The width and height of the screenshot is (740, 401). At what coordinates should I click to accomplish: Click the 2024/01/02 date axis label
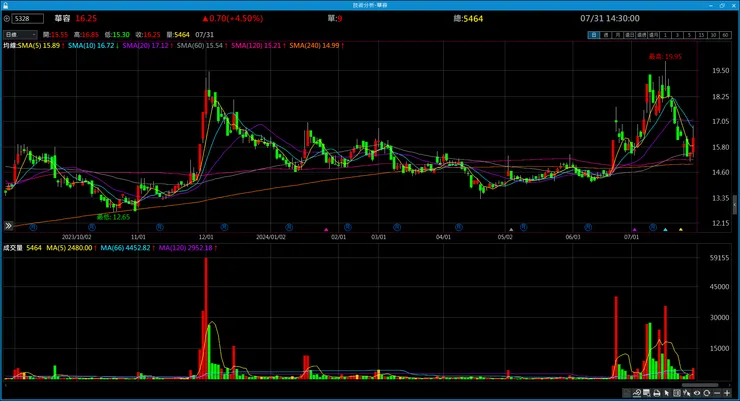point(271,237)
